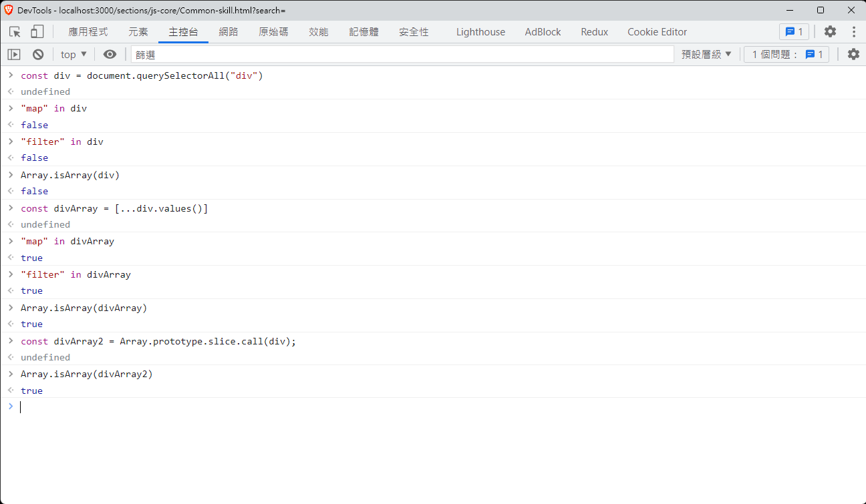Expand the 預設層級 log level dropdown
The image size is (866, 504).
tap(706, 55)
